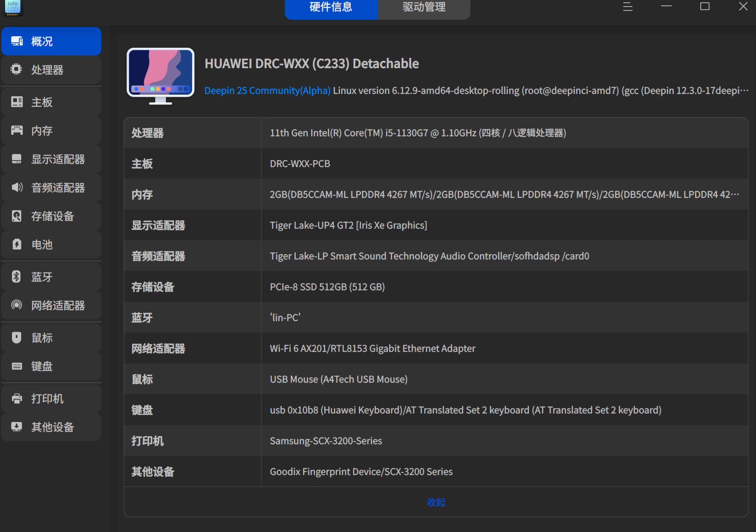The image size is (756, 532).
Task: Click the Smart Sound Technology Audio Controller value
Action: (430, 256)
